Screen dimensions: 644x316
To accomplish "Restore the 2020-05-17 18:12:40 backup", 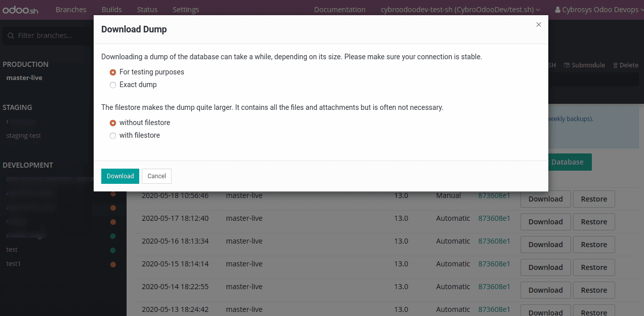I will coord(594,222).
